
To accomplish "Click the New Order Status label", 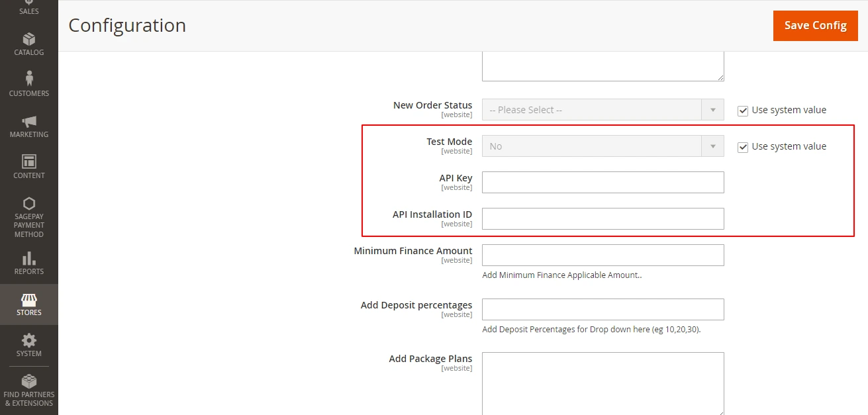I will pyautogui.click(x=433, y=105).
